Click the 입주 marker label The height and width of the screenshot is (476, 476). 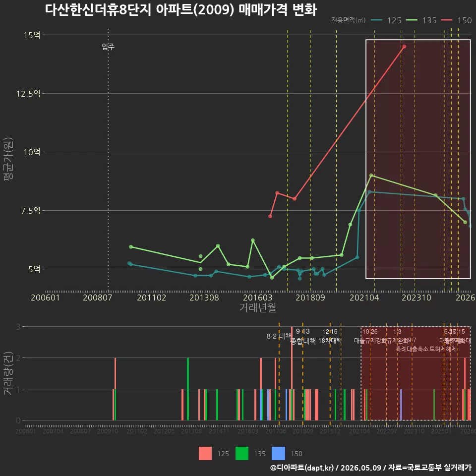pyautogui.click(x=108, y=47)
